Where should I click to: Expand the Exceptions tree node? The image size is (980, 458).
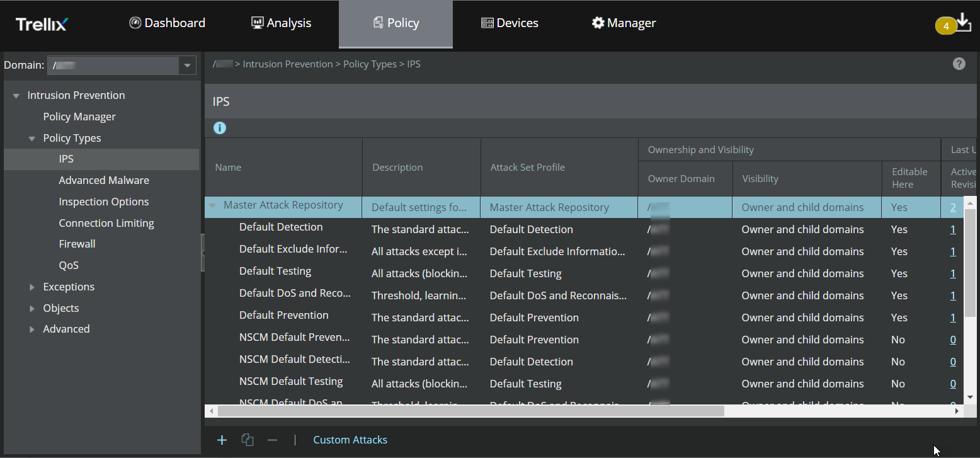[32, 287]
